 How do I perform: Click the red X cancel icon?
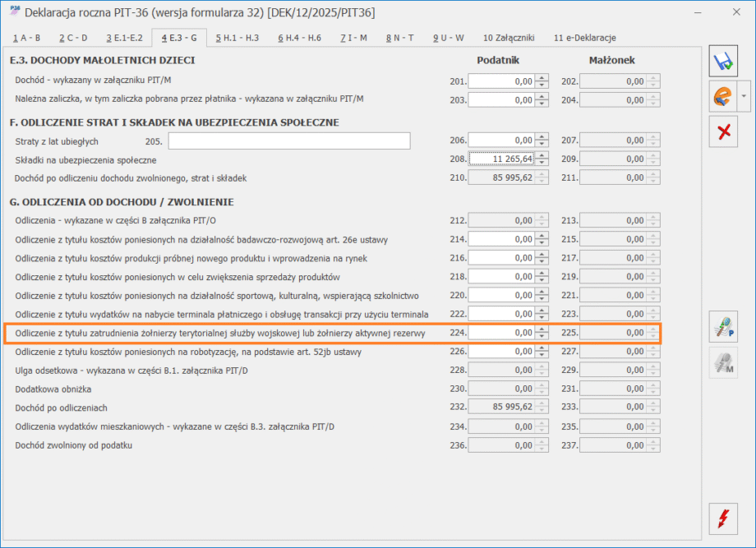pos(723,131)
